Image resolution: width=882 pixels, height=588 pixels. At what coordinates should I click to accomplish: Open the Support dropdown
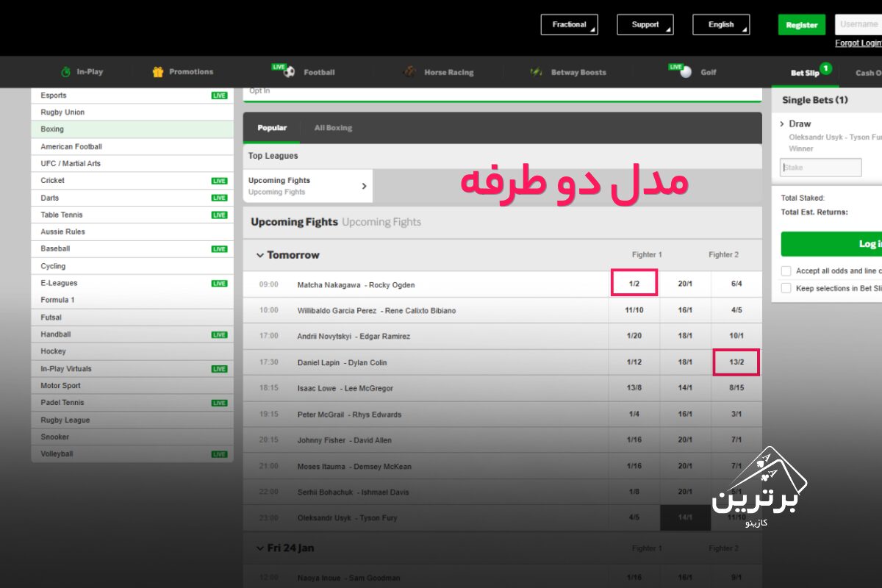point(645,24)
